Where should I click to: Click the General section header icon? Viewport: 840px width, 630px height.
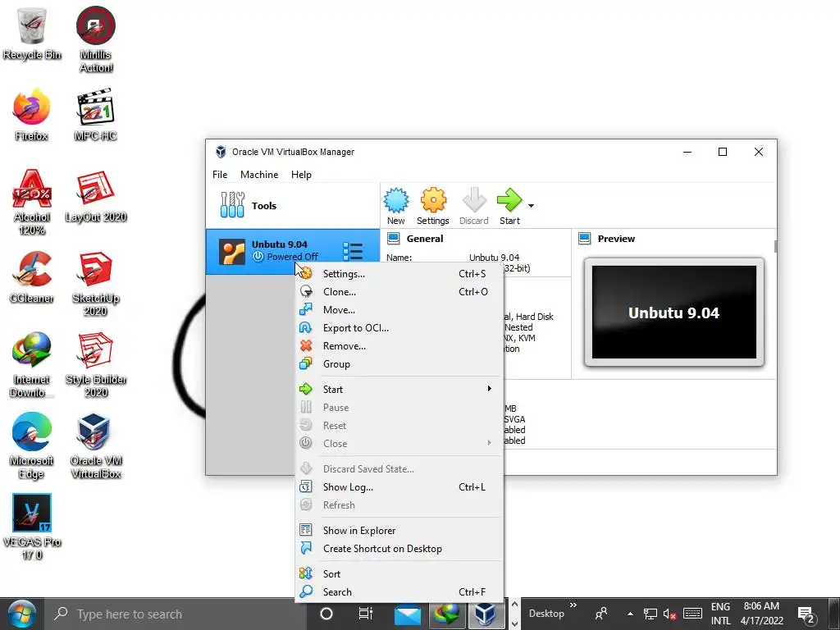tap(394, 239)
